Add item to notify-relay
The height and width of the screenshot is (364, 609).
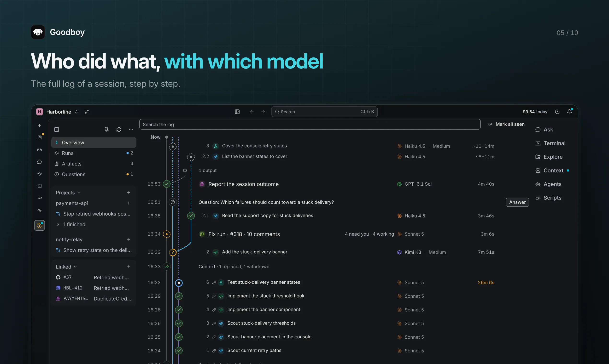click(129, 239)
